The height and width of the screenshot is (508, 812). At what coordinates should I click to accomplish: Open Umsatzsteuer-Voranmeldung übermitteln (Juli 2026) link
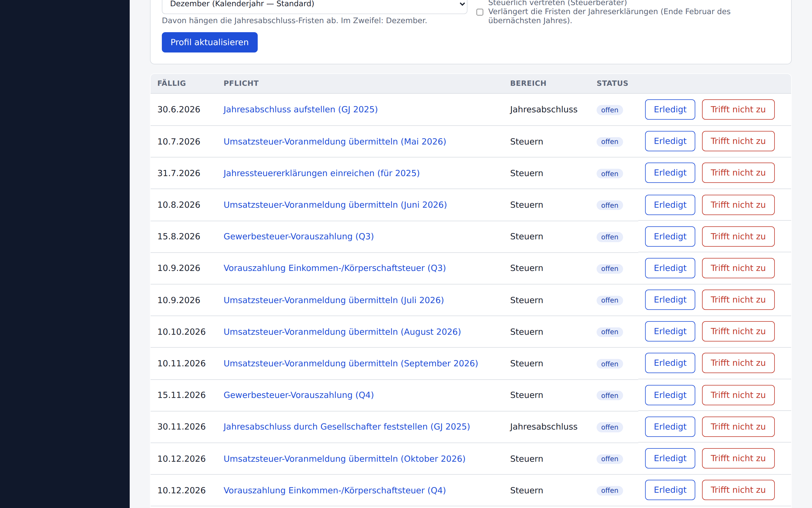point(334,300)
